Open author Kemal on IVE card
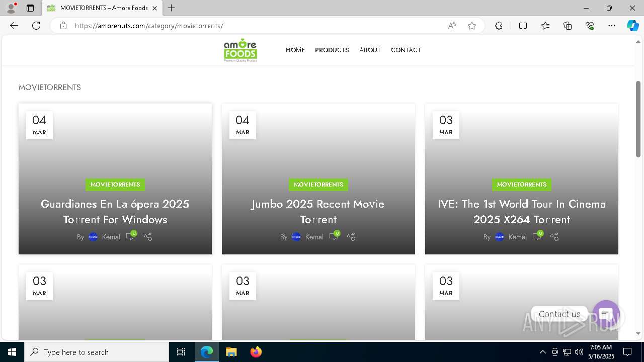Image resolution: width=644 pixels, height=362 pixels. pyautogui.click(x=517, y=237)
